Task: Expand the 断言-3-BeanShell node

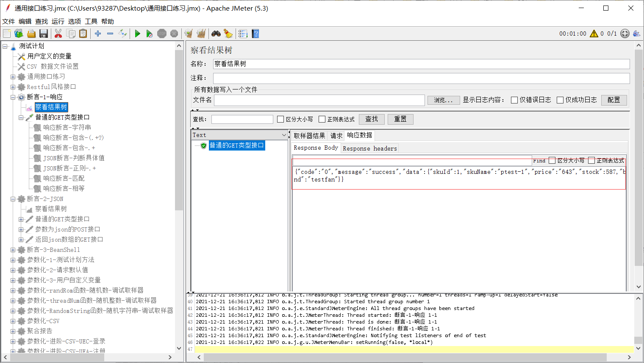Action: coord(13,250)
